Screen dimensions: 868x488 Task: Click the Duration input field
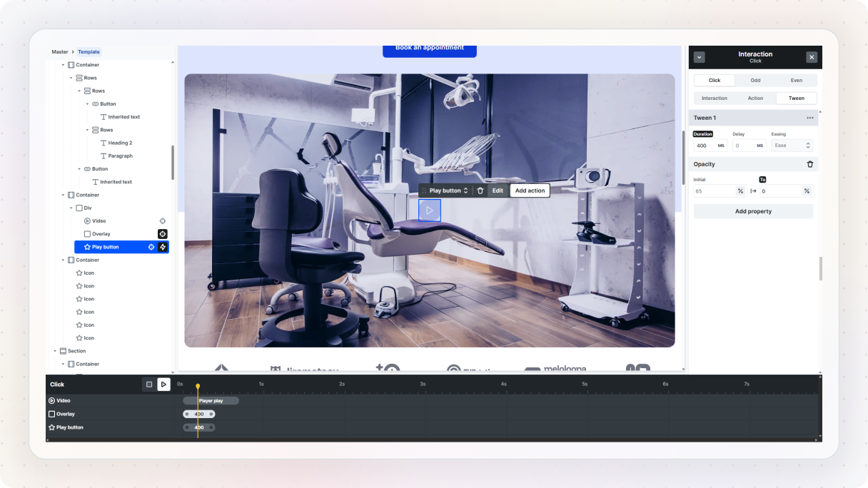click(x=710, y=146)
